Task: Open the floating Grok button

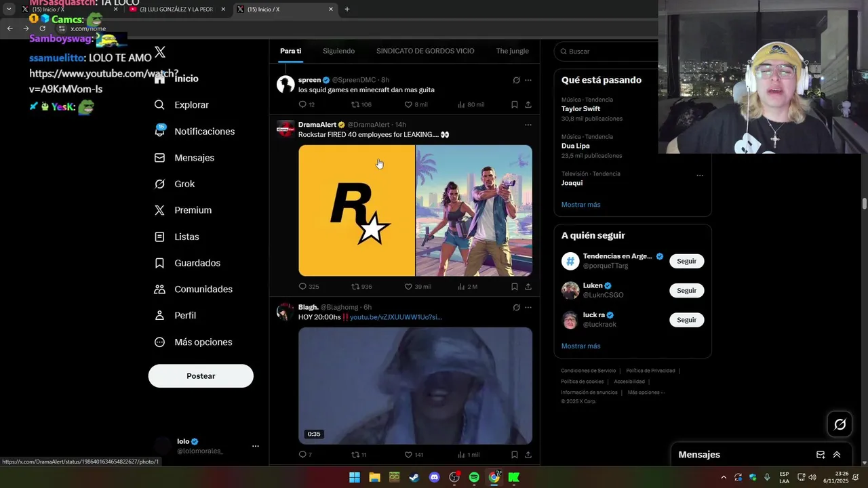Action: (840, 424)
